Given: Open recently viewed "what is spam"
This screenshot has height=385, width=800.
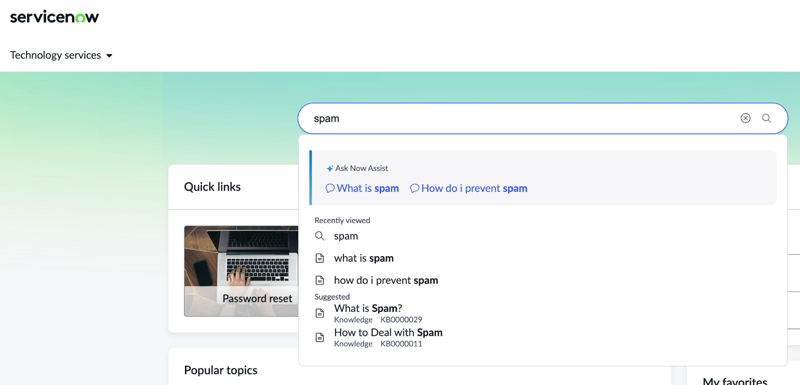Looking at the screenshot, I should [x=364, y=258].
